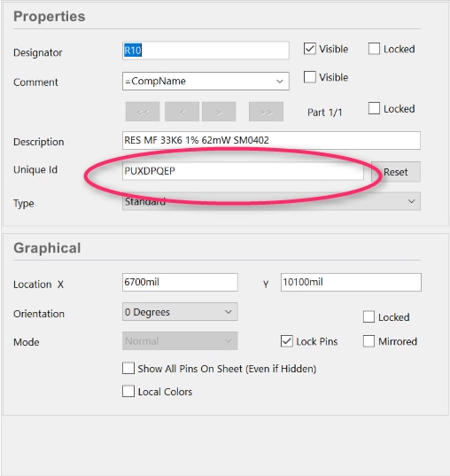Click the Location X field
The width and height of the screenshot is (450, 476).
(x=180, y=283)
